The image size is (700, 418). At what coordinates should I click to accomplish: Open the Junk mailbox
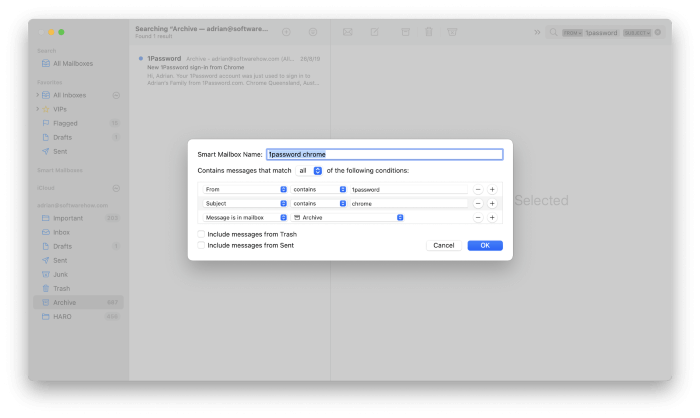pos(78,274)
